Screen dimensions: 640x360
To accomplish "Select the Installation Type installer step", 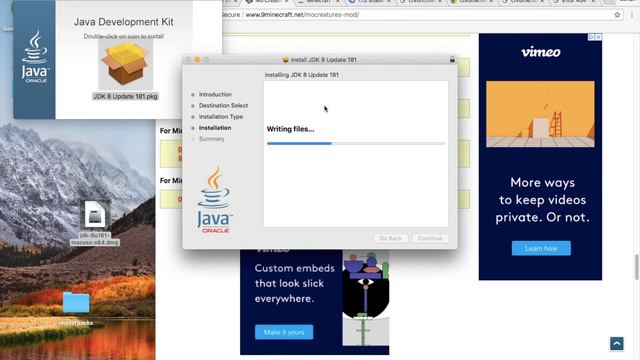I will [221, 117].
